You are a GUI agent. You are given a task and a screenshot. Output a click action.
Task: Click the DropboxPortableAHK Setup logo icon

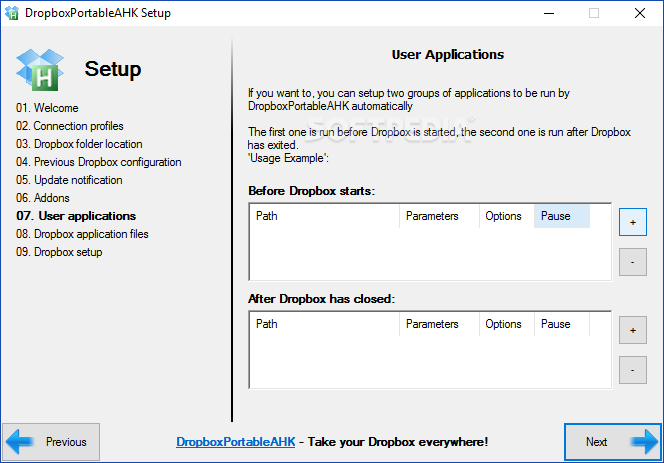40,70
